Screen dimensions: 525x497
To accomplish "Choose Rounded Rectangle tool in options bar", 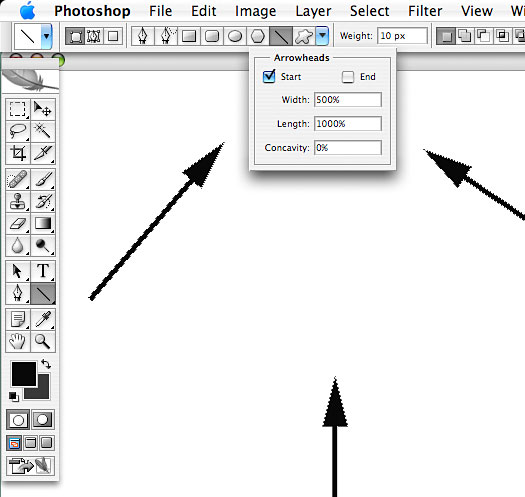I will click(212, 36).
